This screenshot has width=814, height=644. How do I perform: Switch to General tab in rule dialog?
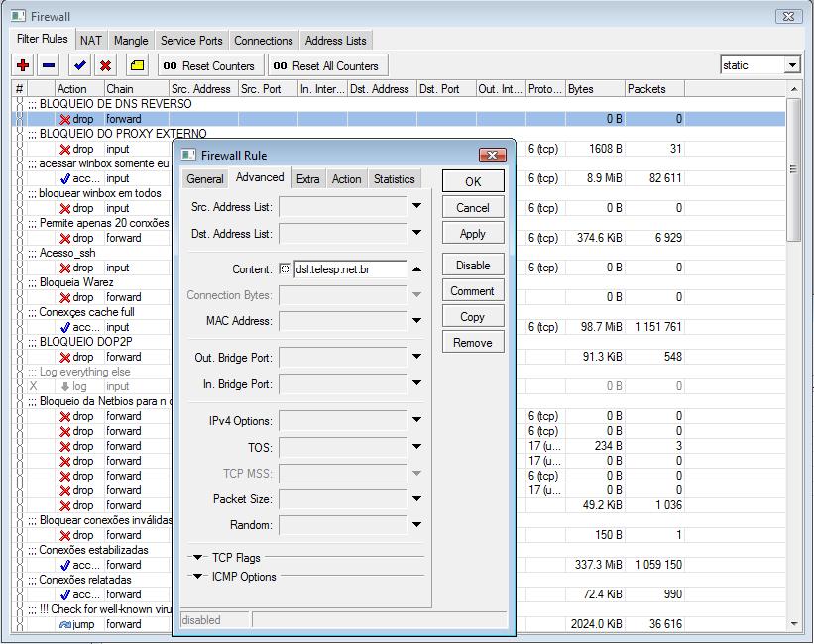pos(205,179)
